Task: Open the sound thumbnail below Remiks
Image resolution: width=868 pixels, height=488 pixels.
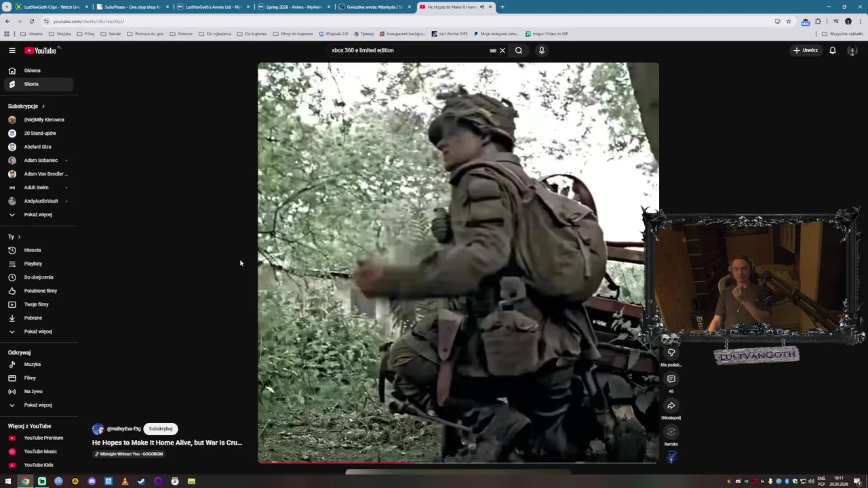Action: tap(671, 457)
